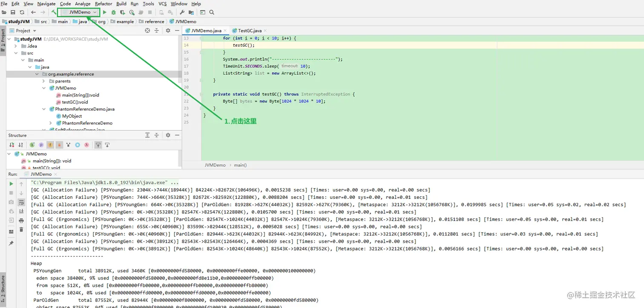
Task: Open the Project panel gear settings
Action: pyautogui.click(x=168, y=31)
